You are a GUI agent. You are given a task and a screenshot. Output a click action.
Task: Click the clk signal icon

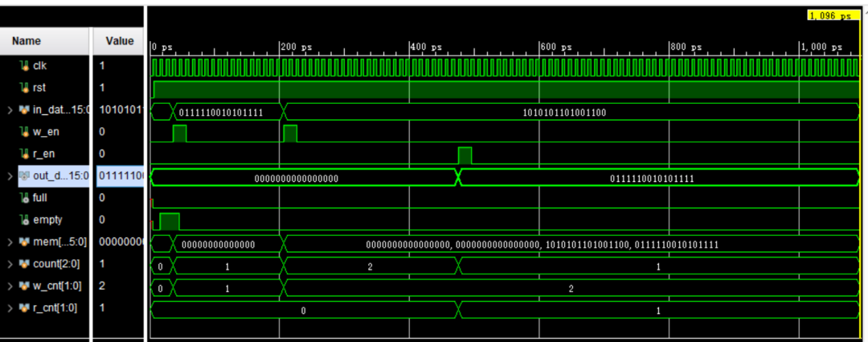pos(24,66)
